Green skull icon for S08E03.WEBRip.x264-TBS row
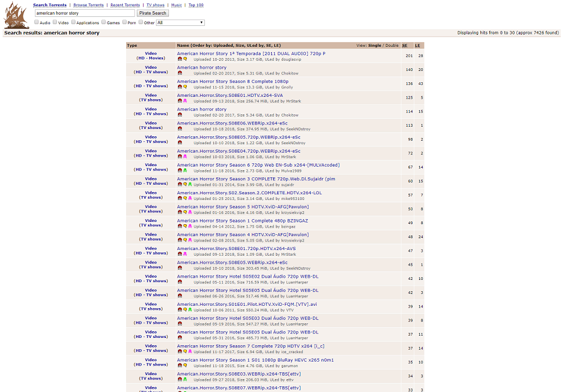The height and width of the screenshot is (392, 563). (185, 380)
